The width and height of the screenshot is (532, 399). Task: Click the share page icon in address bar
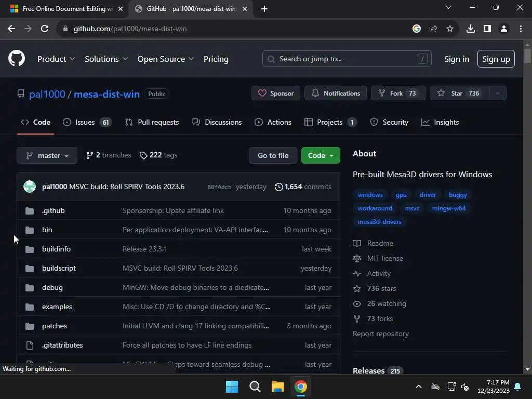pyautogui.click(x=433, y=29)
